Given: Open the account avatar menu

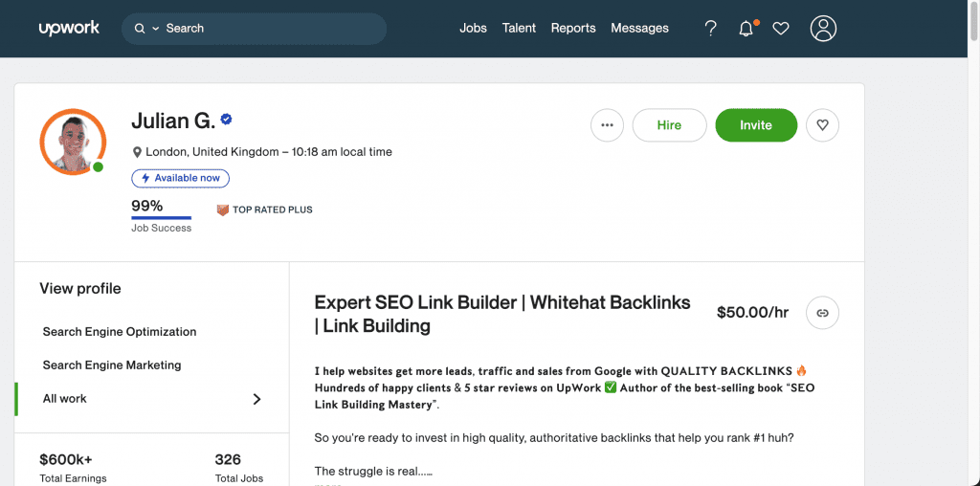Looking at the screenshot, I should coord(823,28).
